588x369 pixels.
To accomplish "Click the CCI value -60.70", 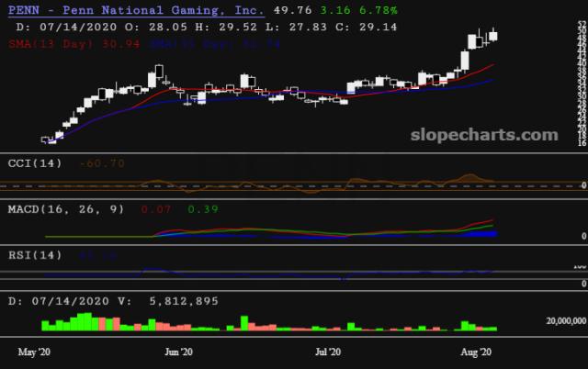I will tap(102, 163).
